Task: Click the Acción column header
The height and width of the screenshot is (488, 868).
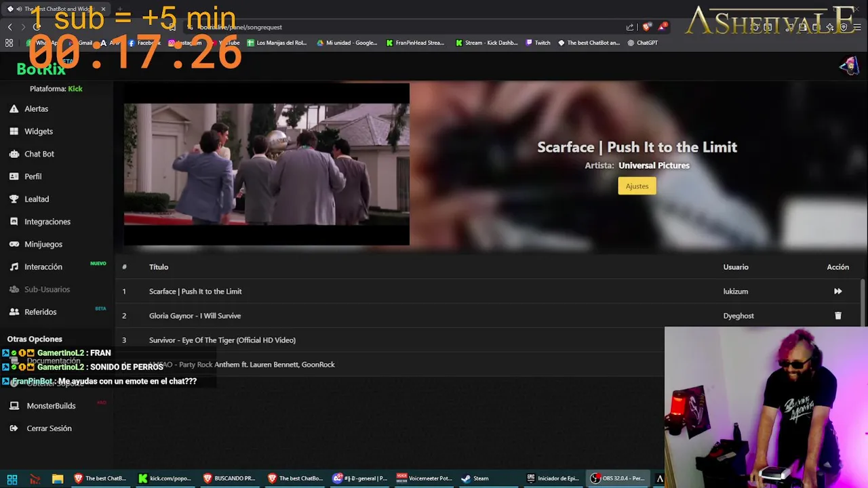Action: (837, 267)
